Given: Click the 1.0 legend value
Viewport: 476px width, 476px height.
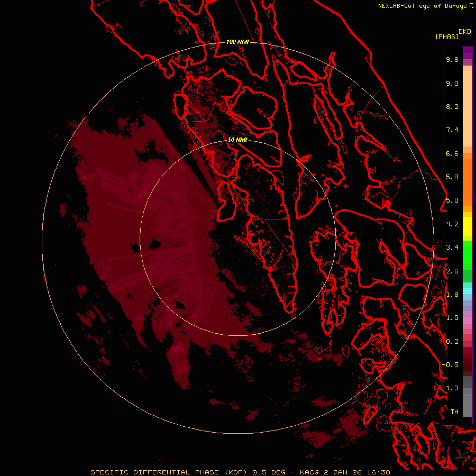Looking at the screenshot, I should point(452,318).
